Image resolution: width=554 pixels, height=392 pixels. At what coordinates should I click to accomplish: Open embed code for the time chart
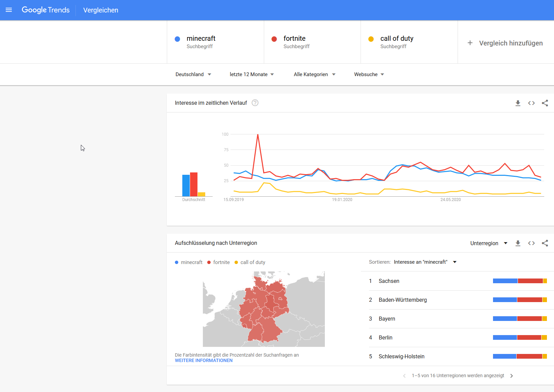point(531,103)
